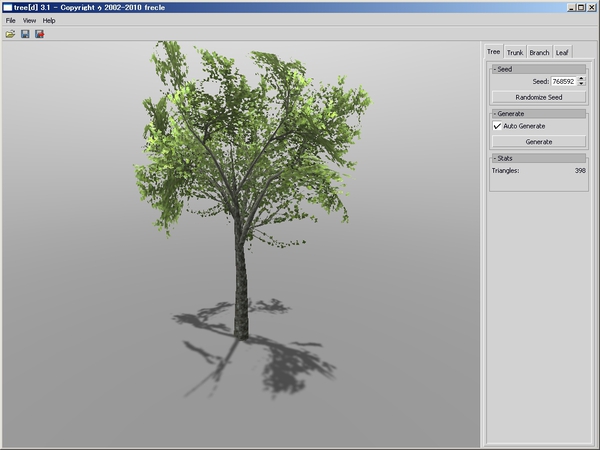600x450 pixels.
Task: Minimize the tree[d] window
Action: point(571,7)
